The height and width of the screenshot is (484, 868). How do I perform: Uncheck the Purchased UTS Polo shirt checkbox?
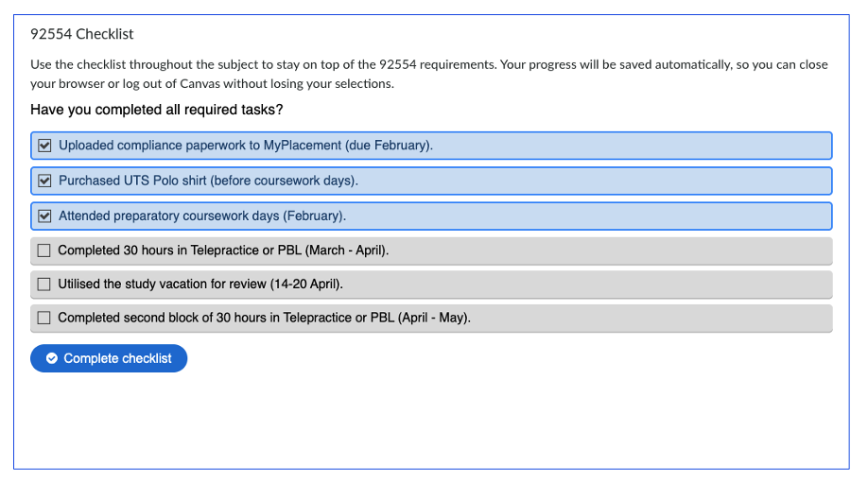pos(44,181)
